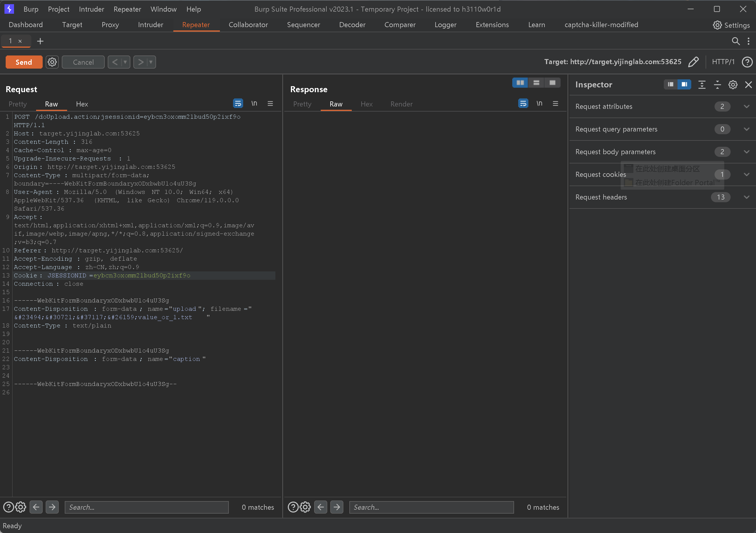Expand all Inspector sections
756x533 pixels.
(x=702, y=85)
